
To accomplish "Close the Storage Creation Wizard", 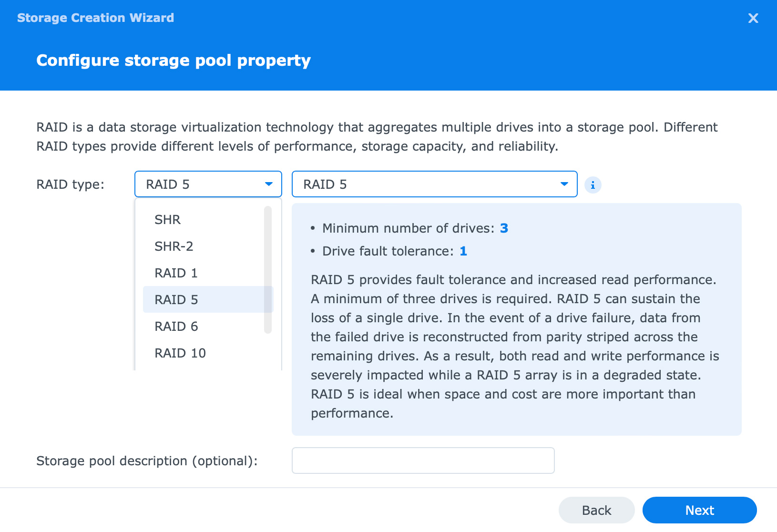I will 753,18.
